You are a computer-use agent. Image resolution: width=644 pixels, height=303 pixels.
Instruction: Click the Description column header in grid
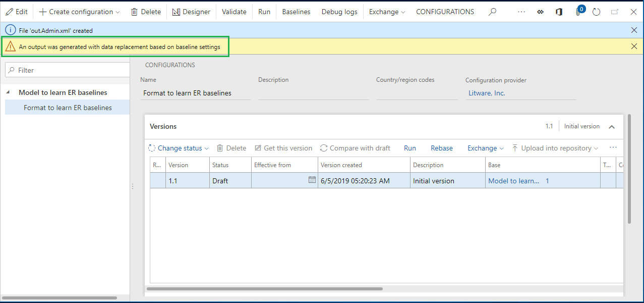coord(448,165)
